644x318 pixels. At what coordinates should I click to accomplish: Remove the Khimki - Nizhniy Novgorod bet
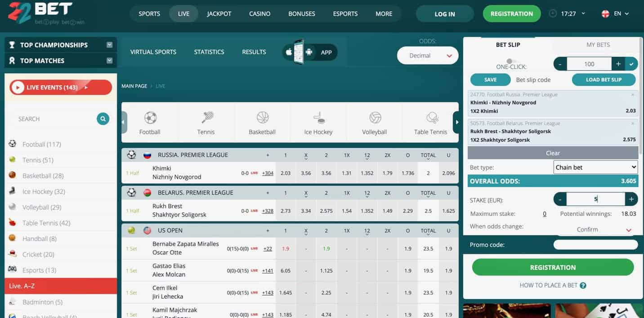tap(633, 94)
